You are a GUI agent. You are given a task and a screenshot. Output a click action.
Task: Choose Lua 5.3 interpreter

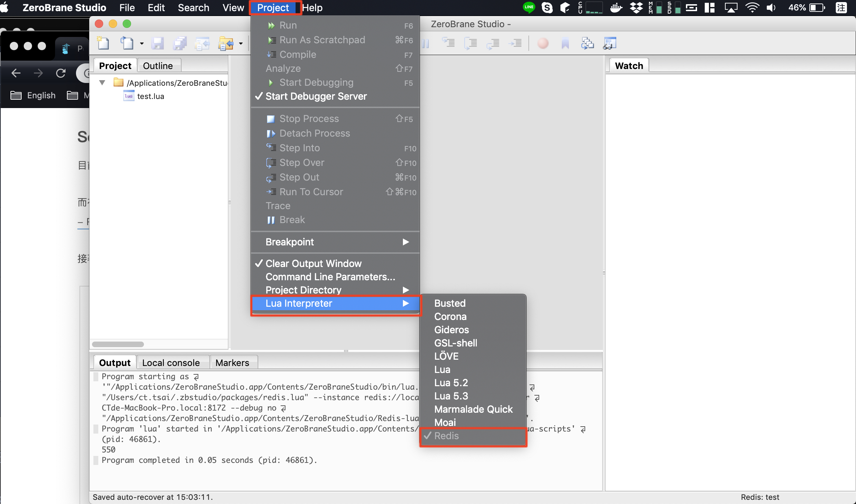click(x=451, y=396)
